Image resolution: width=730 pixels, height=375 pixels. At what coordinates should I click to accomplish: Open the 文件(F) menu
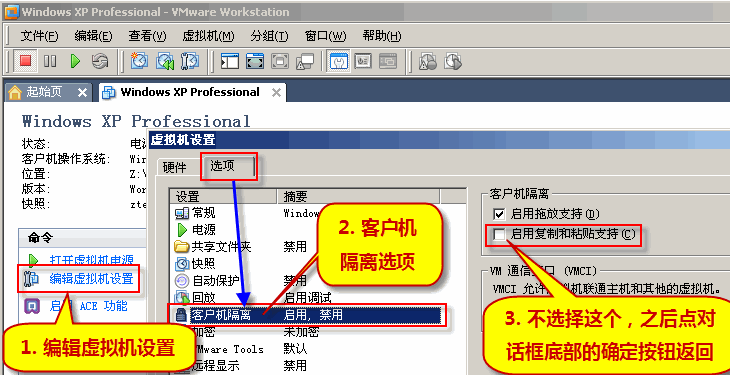[x=40, y=36]
